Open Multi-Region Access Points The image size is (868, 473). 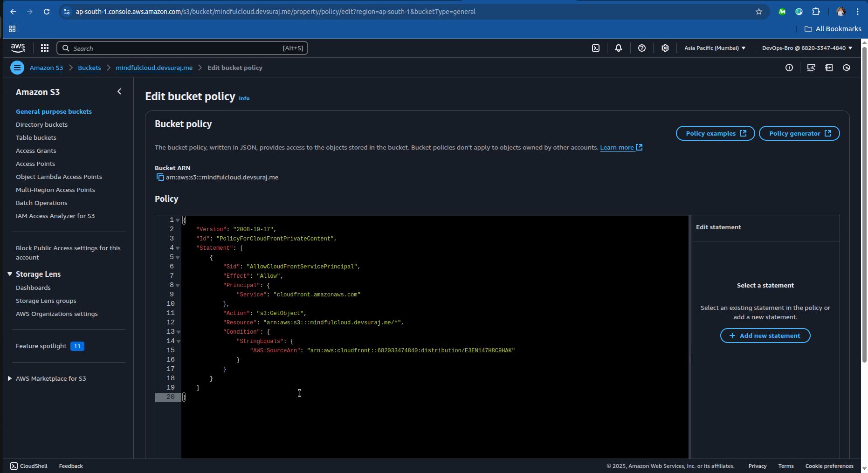click(55, 190)
